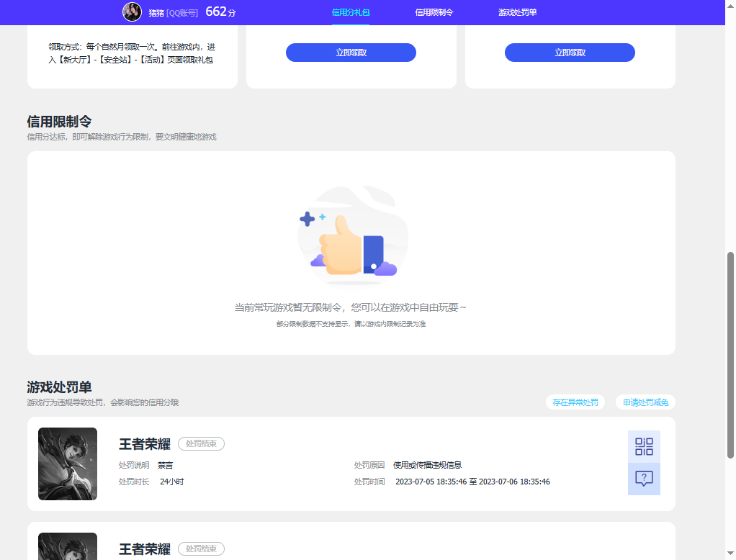Screen dimensions: 736x560
Task: Click thumbs-up no-restriction illustration
Action: point(353,235)
